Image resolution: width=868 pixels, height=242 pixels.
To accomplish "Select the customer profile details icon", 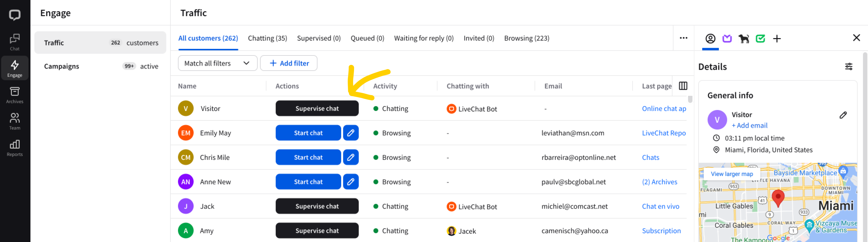I will click(710, 39).
